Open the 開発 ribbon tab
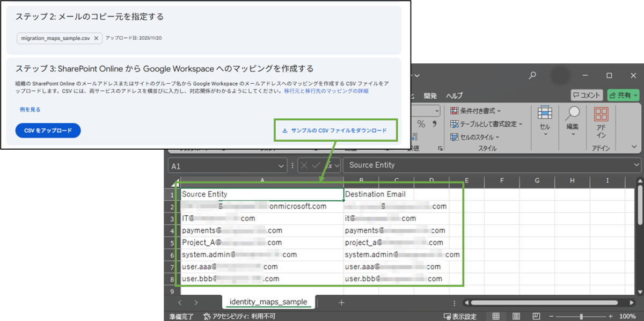The width and height of the screenshot is (644, 321). point(430,96)
